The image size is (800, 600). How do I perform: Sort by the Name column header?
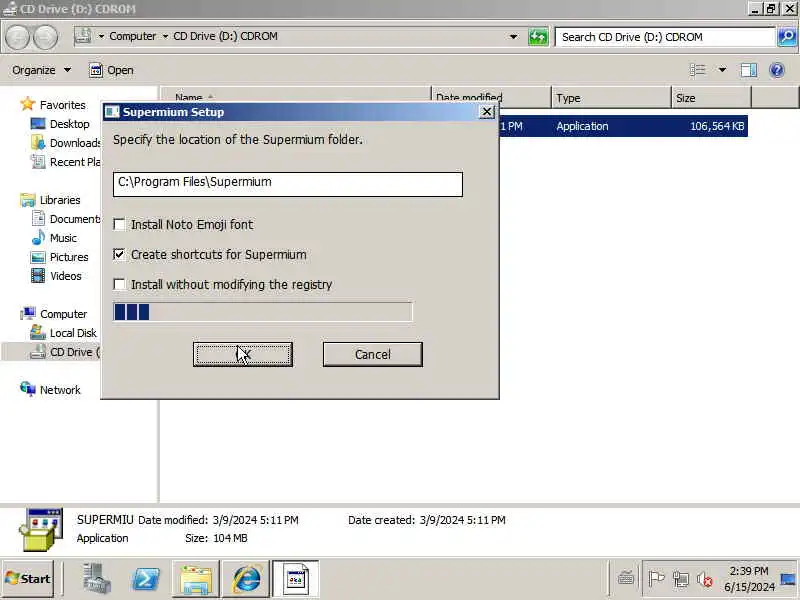[x=296, y=97]
